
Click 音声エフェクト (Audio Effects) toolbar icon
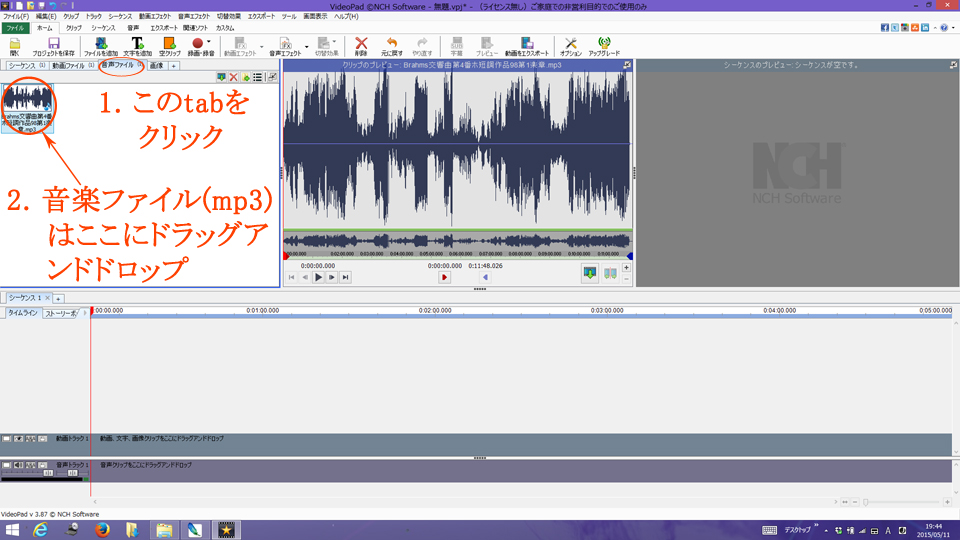click(285, 43)
